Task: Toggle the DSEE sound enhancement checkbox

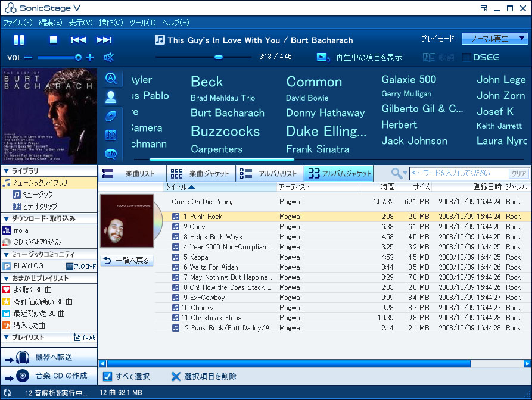Action: 466,57
